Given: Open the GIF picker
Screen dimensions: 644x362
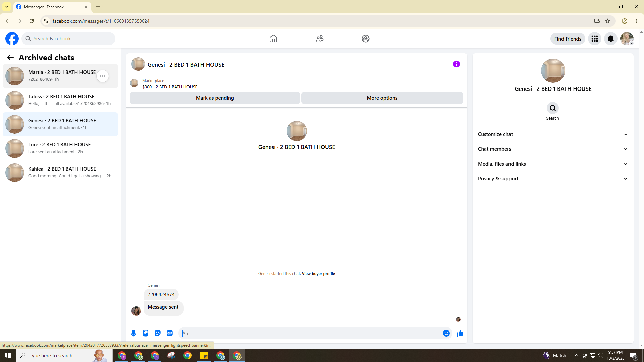Looking at the screenshot, I should (170, 333).
